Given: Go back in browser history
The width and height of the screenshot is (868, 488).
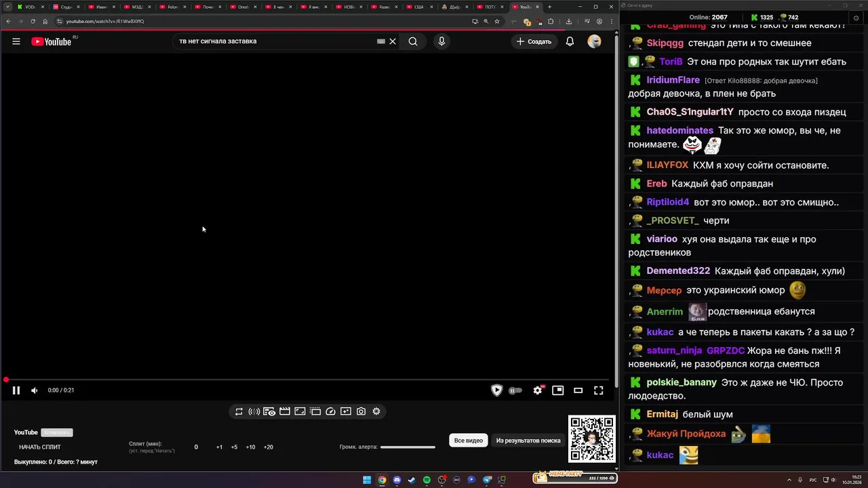Looking at the screenshot, I should (7, 21).
